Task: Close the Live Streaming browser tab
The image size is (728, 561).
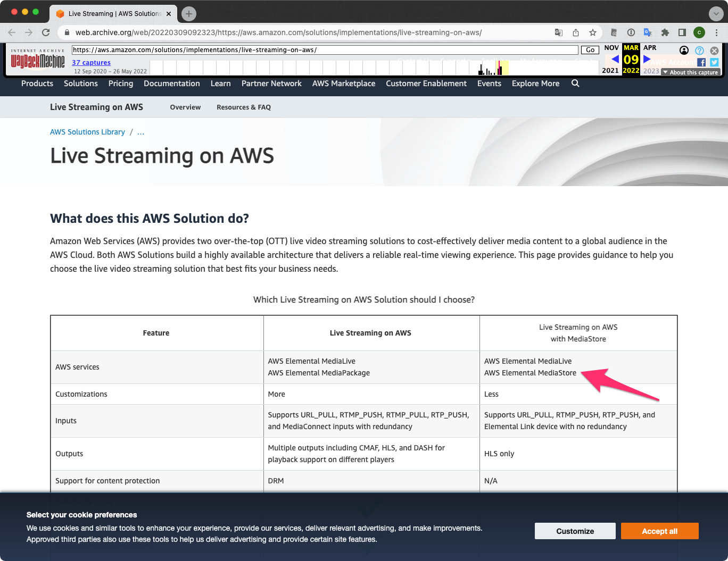Action: (169, 14)
